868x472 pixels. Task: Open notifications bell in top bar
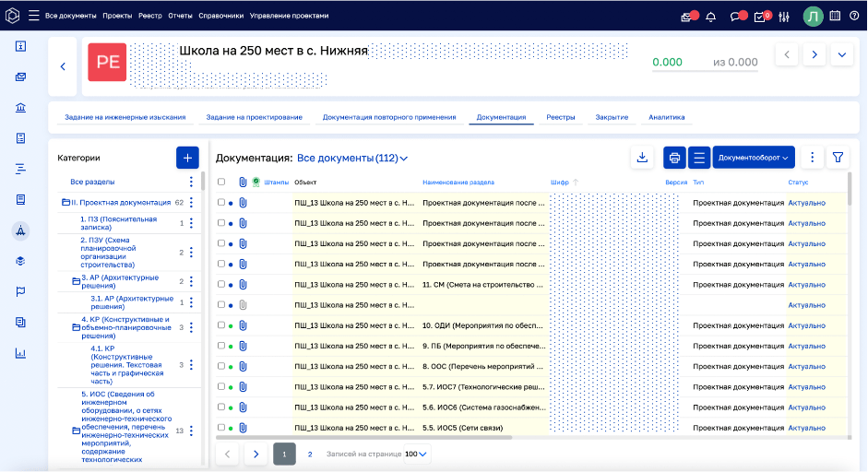711,16
